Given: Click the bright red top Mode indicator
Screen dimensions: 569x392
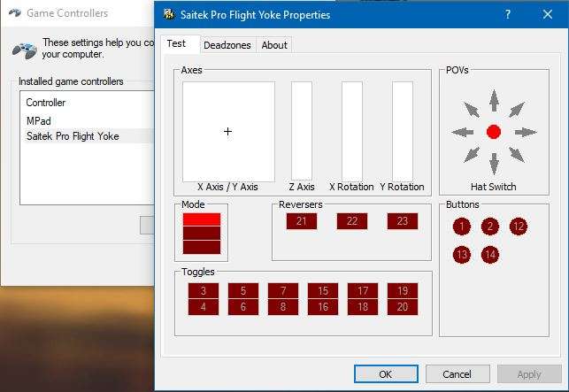Looking at the screenshot, I should (202, 219).
